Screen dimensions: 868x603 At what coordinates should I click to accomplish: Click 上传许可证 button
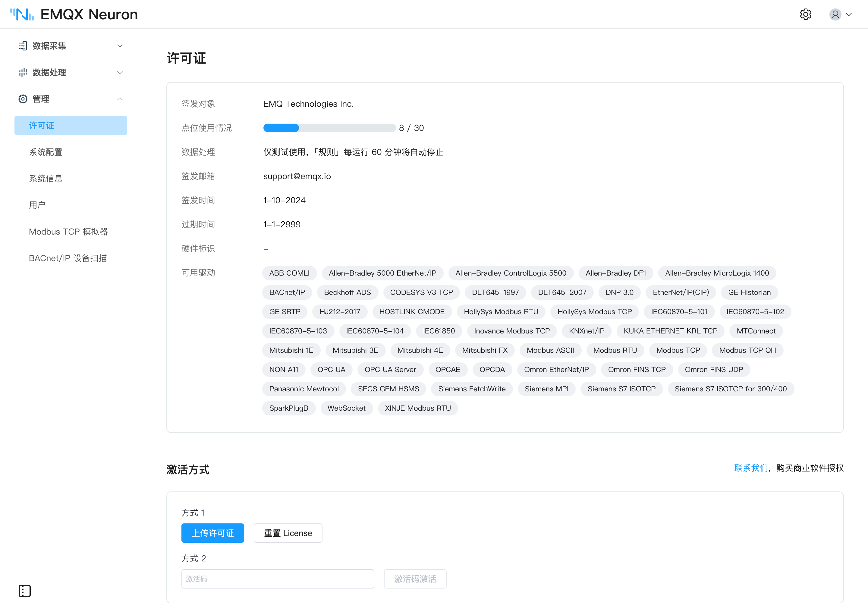click(213, 533)
